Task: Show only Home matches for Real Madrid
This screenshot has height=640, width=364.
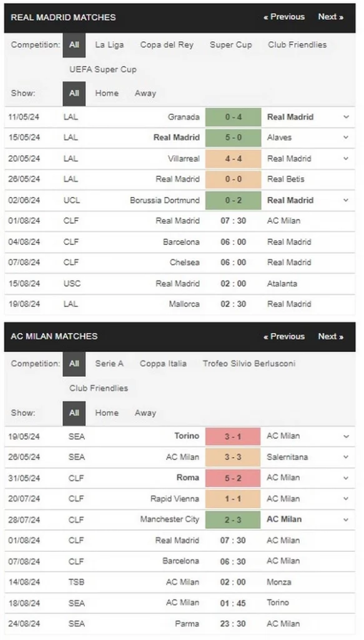Action: pos(107,93)
